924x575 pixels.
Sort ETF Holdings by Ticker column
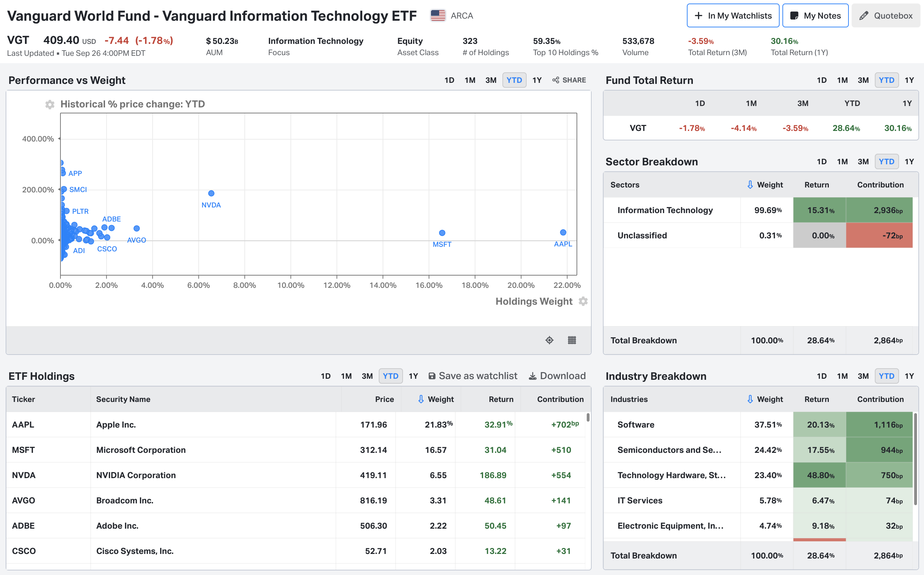click(23, 399)
